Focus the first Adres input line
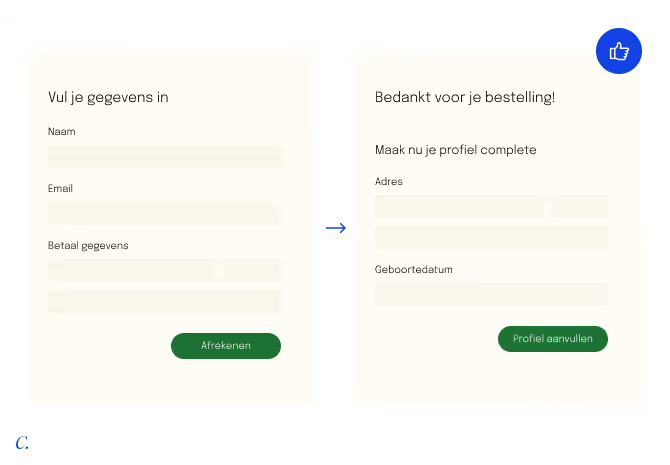Viewport: 670px width, 465px height. (491, 206)
